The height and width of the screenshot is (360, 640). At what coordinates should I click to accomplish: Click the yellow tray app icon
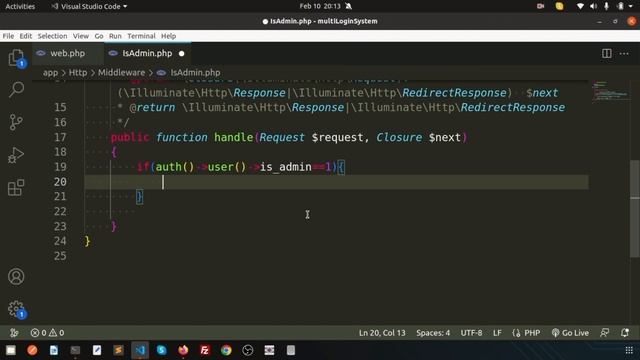pos(559,6)
